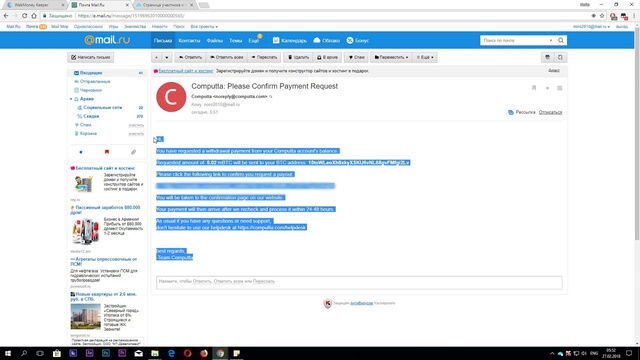Open the browser home page
Viewport: 640px width, 360px height.
pos(34,16)
